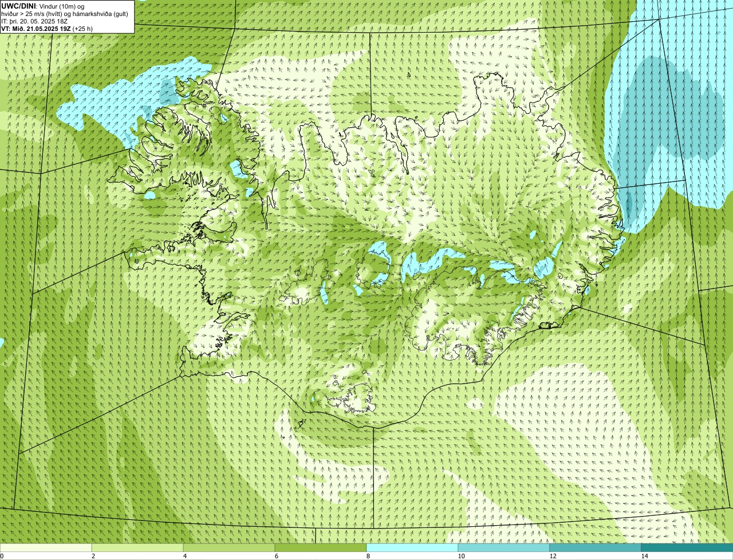The height and width of the screenshot is (560, 733).
Task: Click the scale label "14"
Action: (644, 556)
